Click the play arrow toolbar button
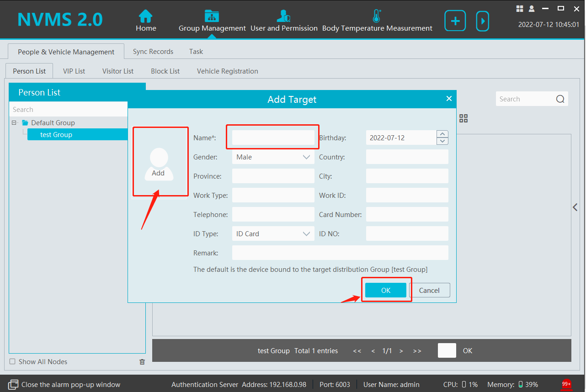Screen dimensions: 586x392 482,21
